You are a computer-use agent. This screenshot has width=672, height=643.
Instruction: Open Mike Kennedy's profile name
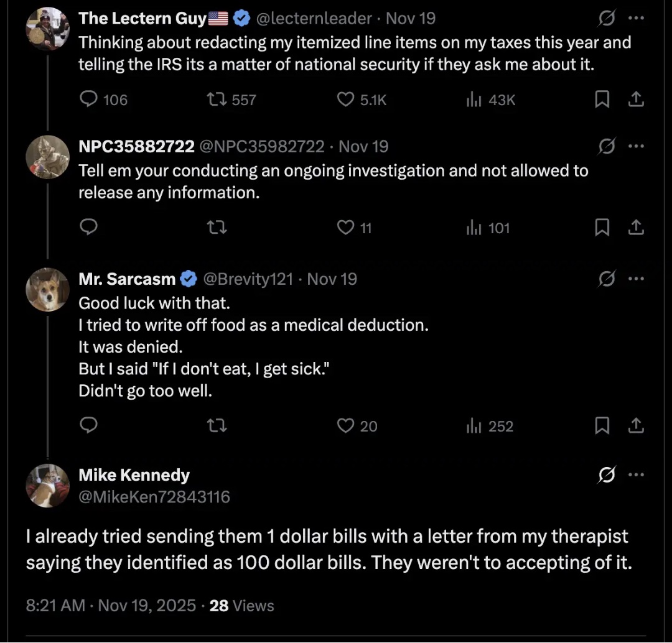[134, 475]
